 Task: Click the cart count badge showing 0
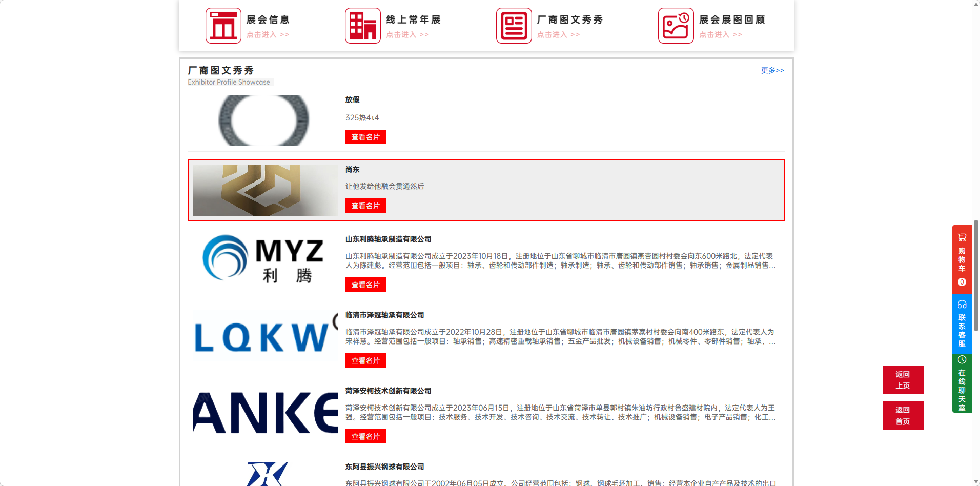coord(962,282)
